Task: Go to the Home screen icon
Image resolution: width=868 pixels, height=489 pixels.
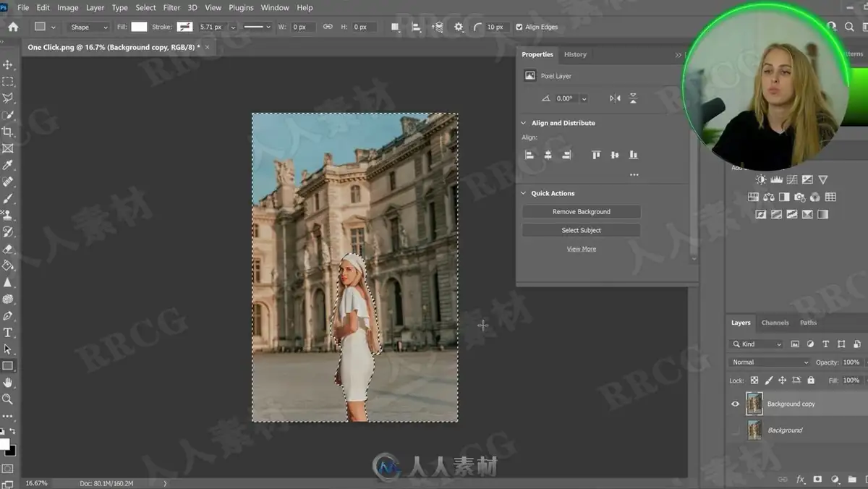Action: (x=13, y=27)
